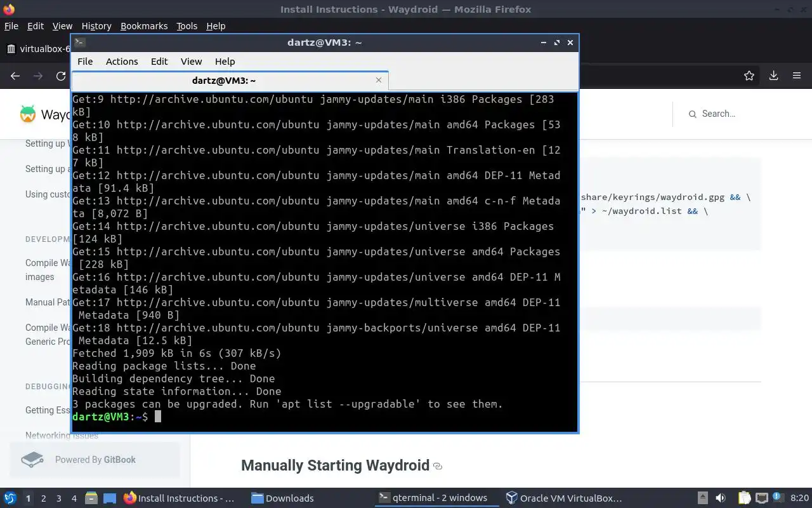The height and width of the screenshot is (508, 812).
Task: Switch to Oracle VM VirtualBox taskbar entry
Action: [563, 498]
